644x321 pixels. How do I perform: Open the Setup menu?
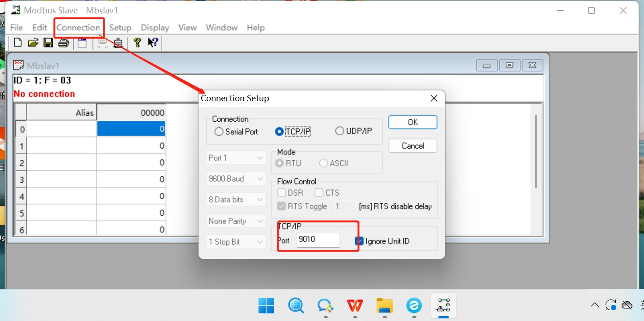(120, 28)
